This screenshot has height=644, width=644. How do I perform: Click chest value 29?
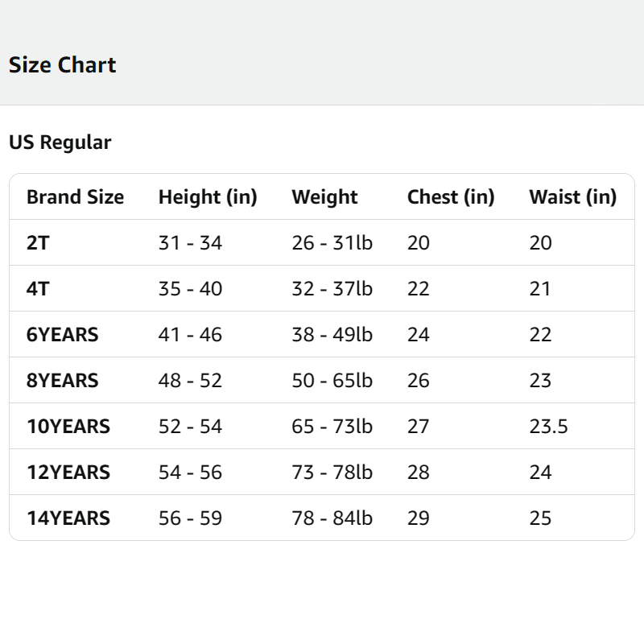pos(418,518)
